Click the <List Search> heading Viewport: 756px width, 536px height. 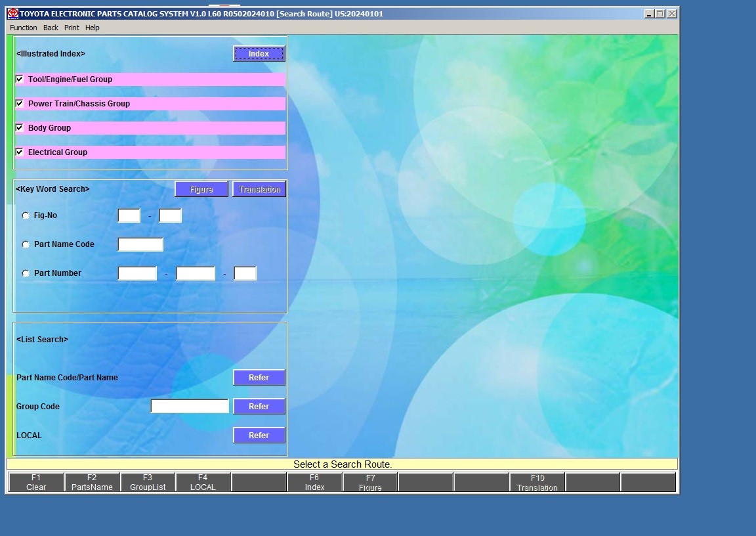42,340
